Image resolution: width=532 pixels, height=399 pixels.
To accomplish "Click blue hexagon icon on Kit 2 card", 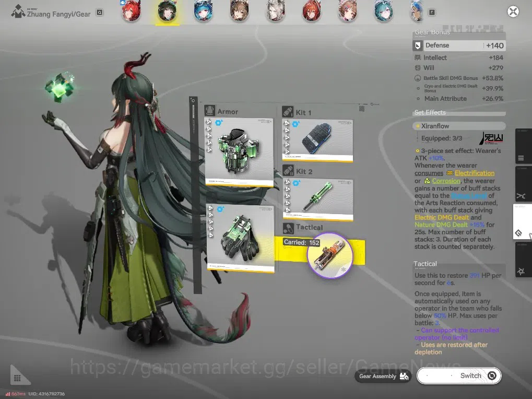I will (296, 183).
